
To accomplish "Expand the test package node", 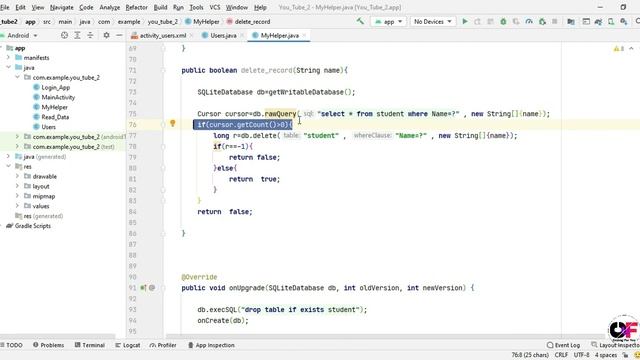I will (17, 147).
